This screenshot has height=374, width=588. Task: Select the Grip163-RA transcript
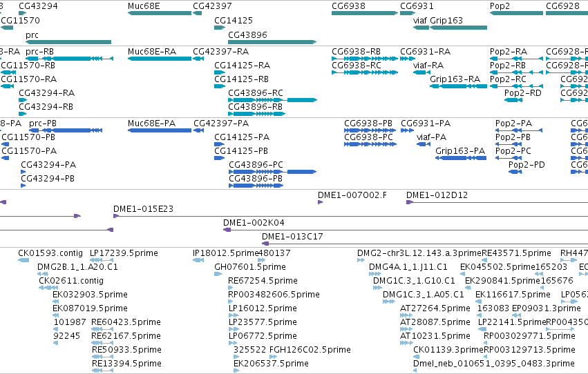[x=458, y=86]
